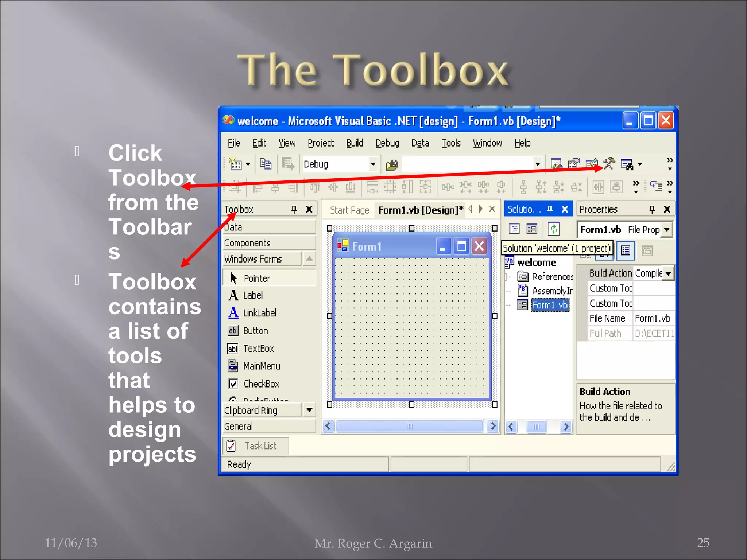This screenshot has height=560, width=747.
Task: Click the Toolbox hammer icon in toolbar
Action: (609, 164)
